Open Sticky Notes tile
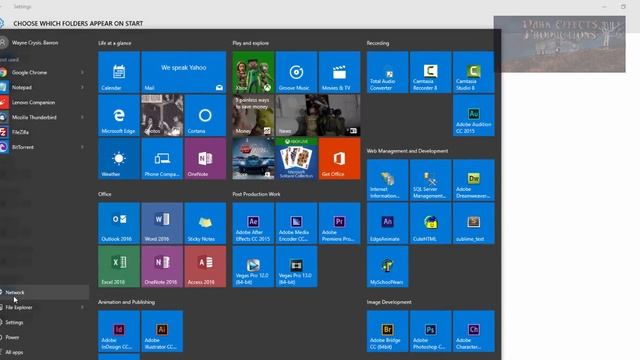640x360 pixels. [205, 224]
